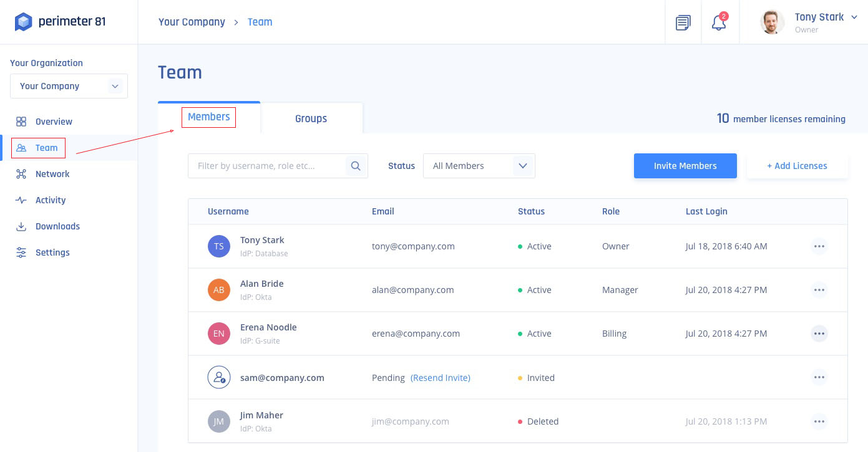Open the more options menu for Jim Maher
The height and width of the screenshot is (452, 868).
(x=819, y=421)
